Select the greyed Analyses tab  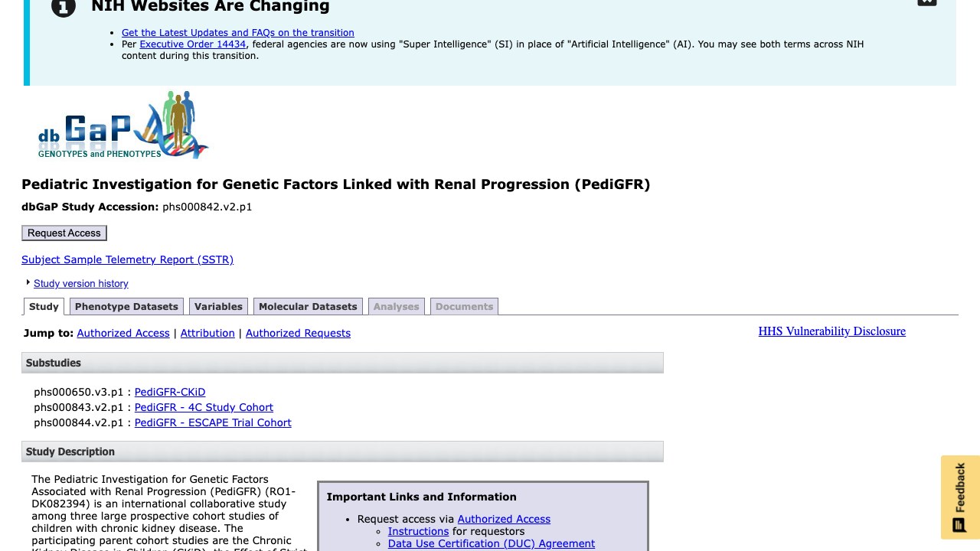396,306
